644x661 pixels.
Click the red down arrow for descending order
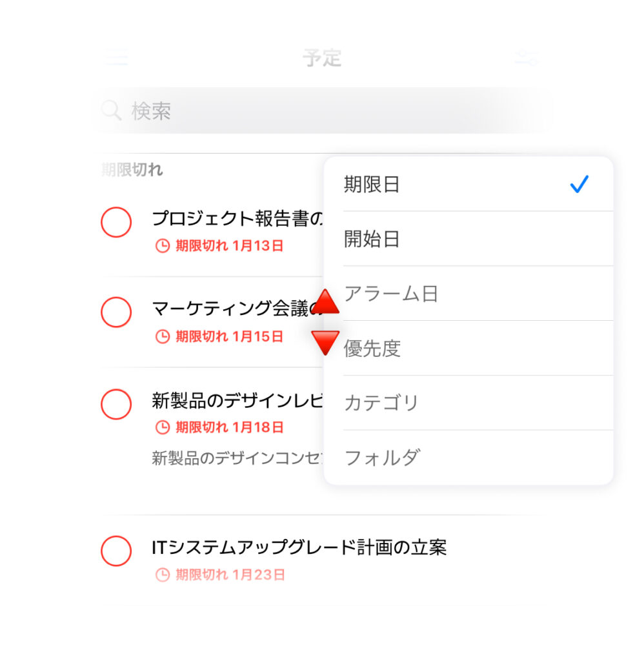pyautogui.click(x=325, y=343)
